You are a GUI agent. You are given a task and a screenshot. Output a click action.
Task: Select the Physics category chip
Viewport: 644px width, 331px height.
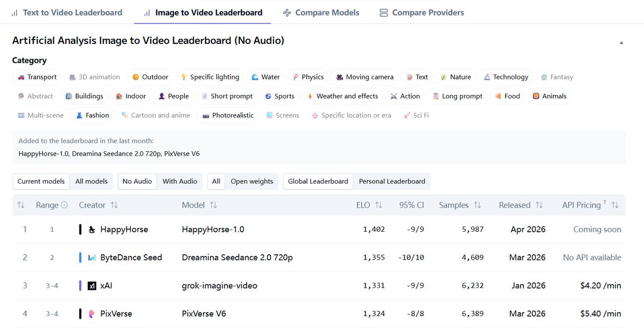click(308, 77)
